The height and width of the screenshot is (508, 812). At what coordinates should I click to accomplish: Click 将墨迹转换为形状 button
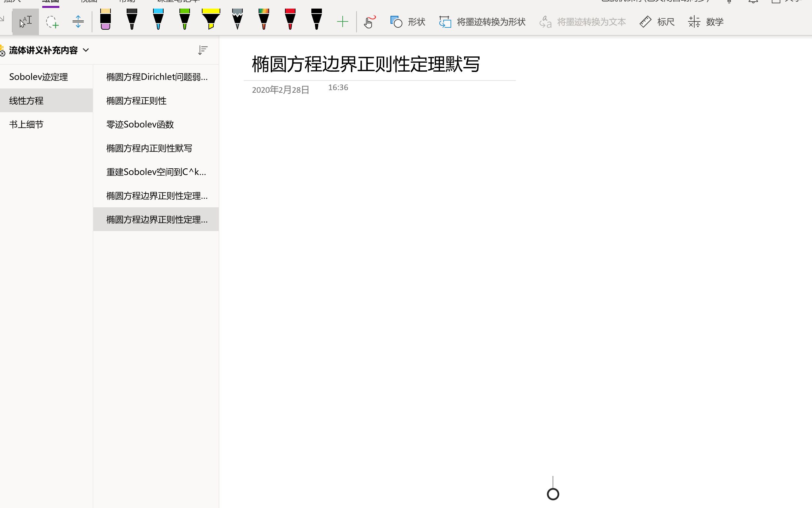point(483,22)
